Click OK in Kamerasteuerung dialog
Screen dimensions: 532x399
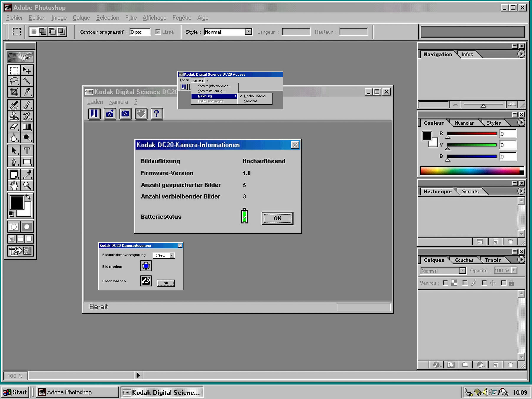[x=166, y=283]
